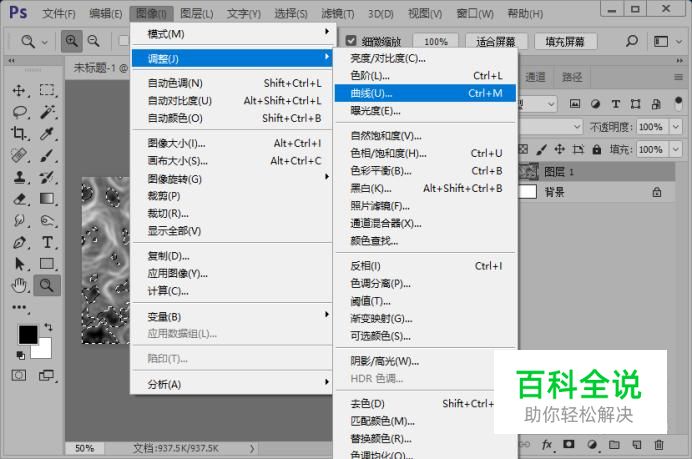Click Fit Screen (适合屏幕) button
The width and height of the screenshot is (692, 459).
click(496, 41)
